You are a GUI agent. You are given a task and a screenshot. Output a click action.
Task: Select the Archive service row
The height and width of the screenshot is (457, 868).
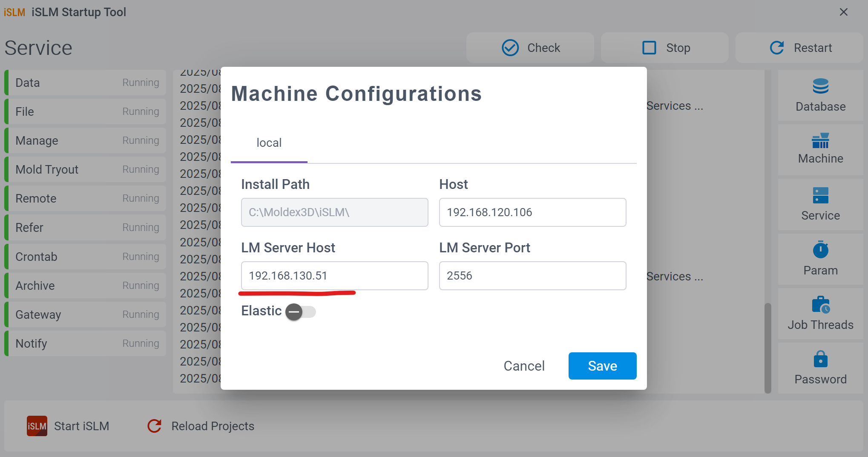click(85, 286)
